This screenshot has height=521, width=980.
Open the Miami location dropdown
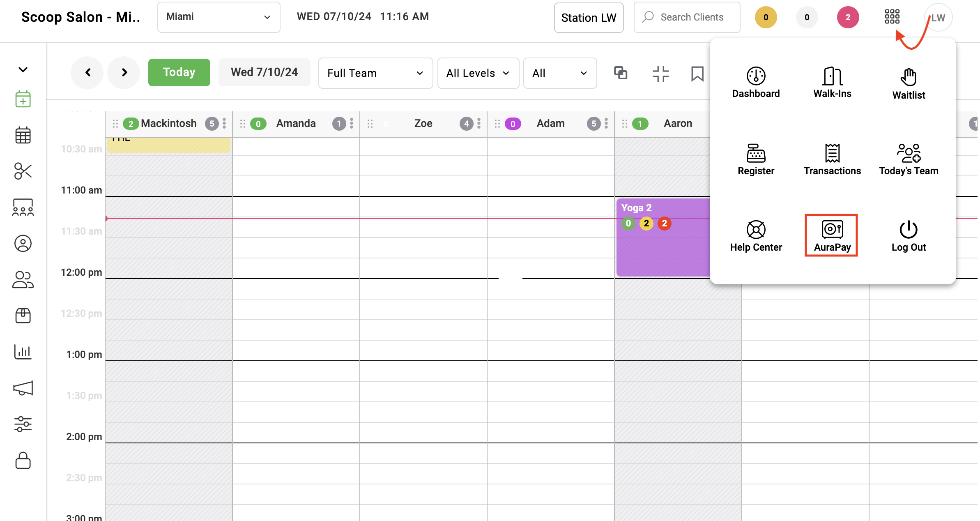coord(219,17)
